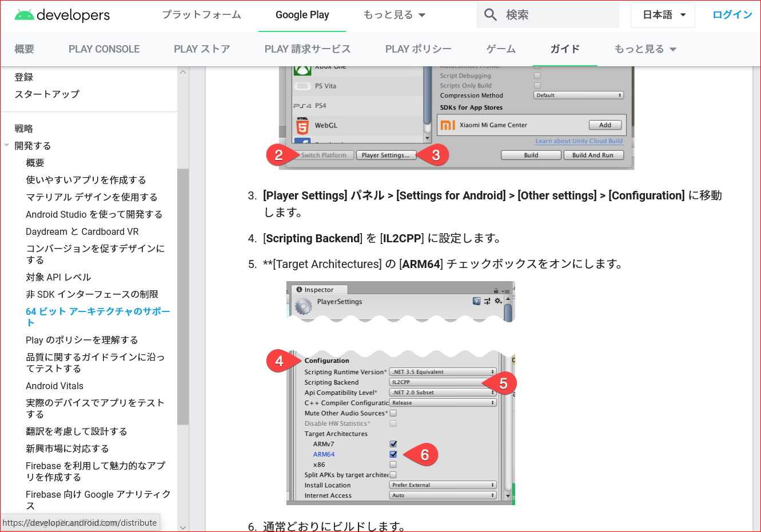Expand the 日本語 language dropdown
This screenshot has height=532, width=761.
coord(662,15)
